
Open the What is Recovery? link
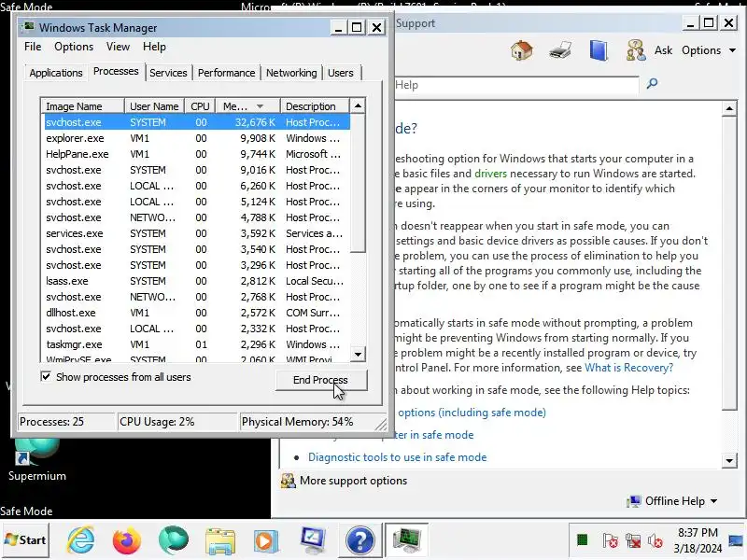point(628,368)
